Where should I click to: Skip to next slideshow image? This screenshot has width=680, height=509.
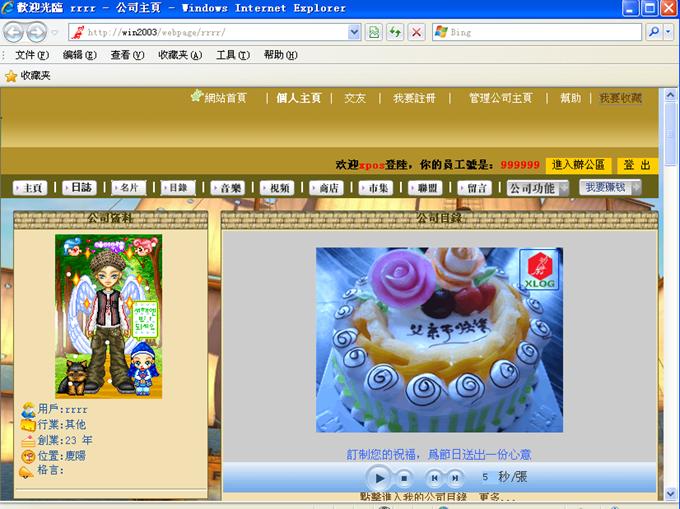(x=455, y=478)
